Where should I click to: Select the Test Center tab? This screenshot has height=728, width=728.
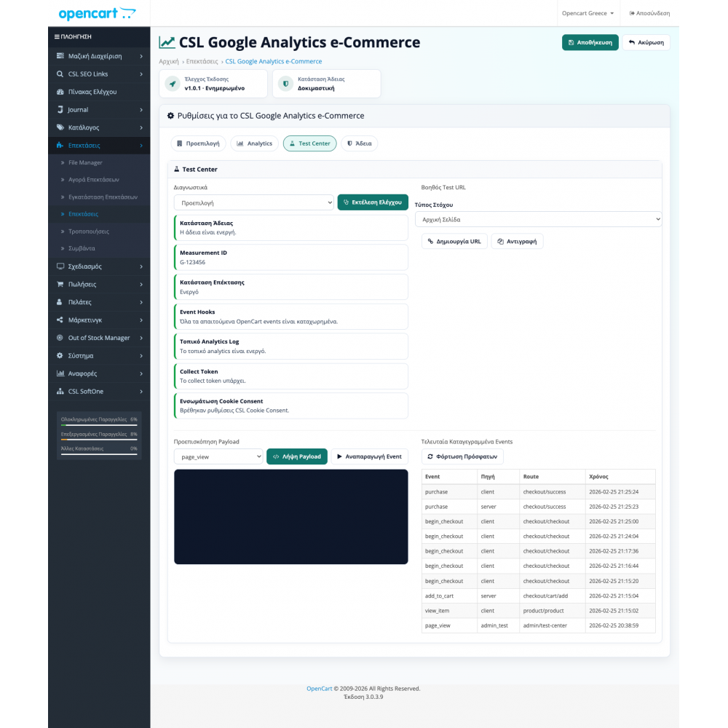coord(309,143)
